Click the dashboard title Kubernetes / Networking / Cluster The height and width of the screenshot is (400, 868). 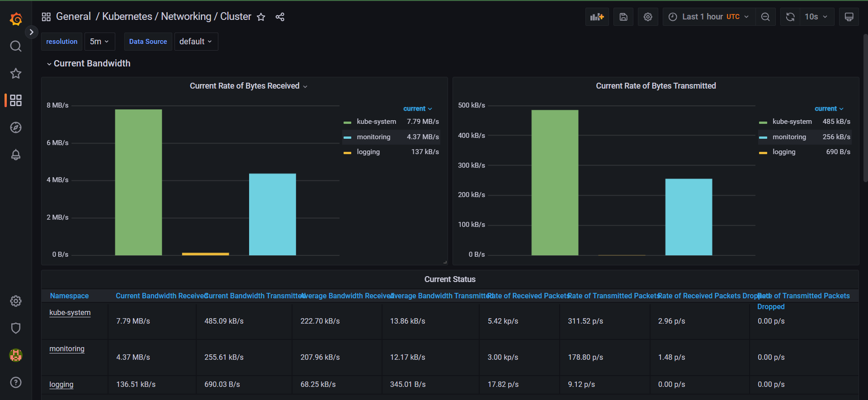pyautogui.click(x=177, y=17)
